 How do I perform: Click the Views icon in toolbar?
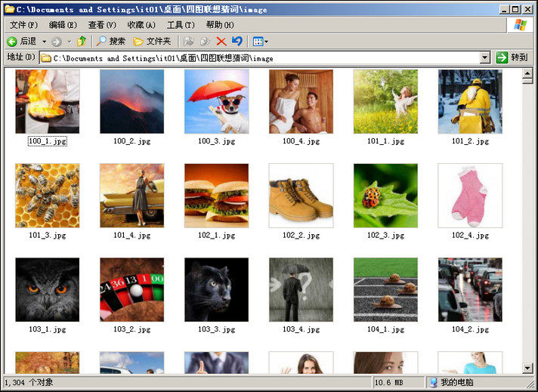[x=258, y=42]
